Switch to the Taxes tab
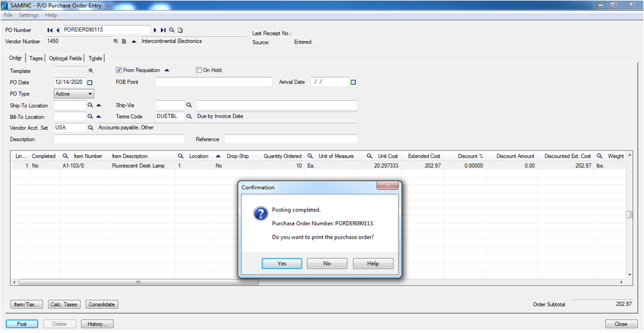Viewport: 644px width, 333px height. coord(36,59)
